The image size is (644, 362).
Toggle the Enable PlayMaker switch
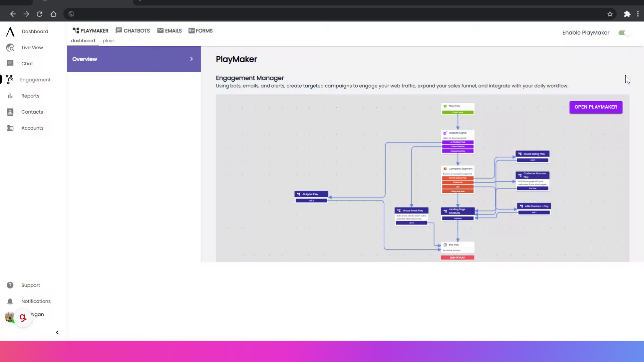(624, 33)
